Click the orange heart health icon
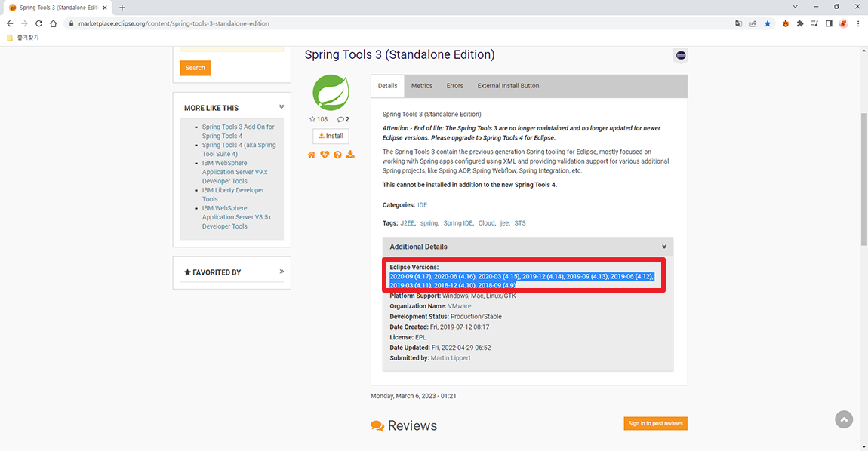This screenshot has height=451, width=868. tap(325, 155)
